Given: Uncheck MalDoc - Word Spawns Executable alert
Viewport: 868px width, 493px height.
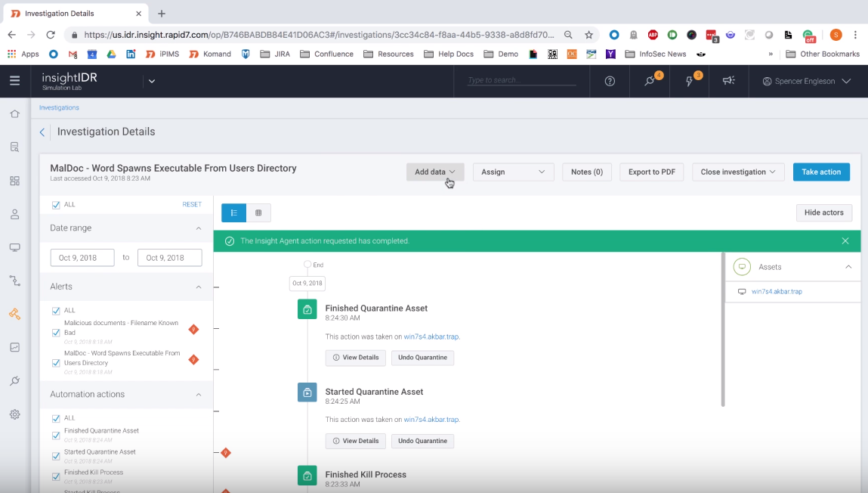Looking at the screenshot, I should coord(56,364).
